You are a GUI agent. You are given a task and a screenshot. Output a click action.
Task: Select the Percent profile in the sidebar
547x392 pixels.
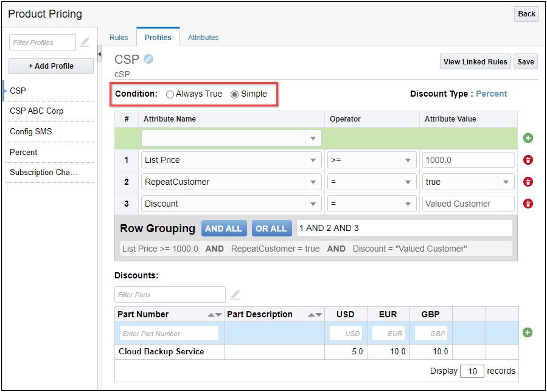point(25,152)
